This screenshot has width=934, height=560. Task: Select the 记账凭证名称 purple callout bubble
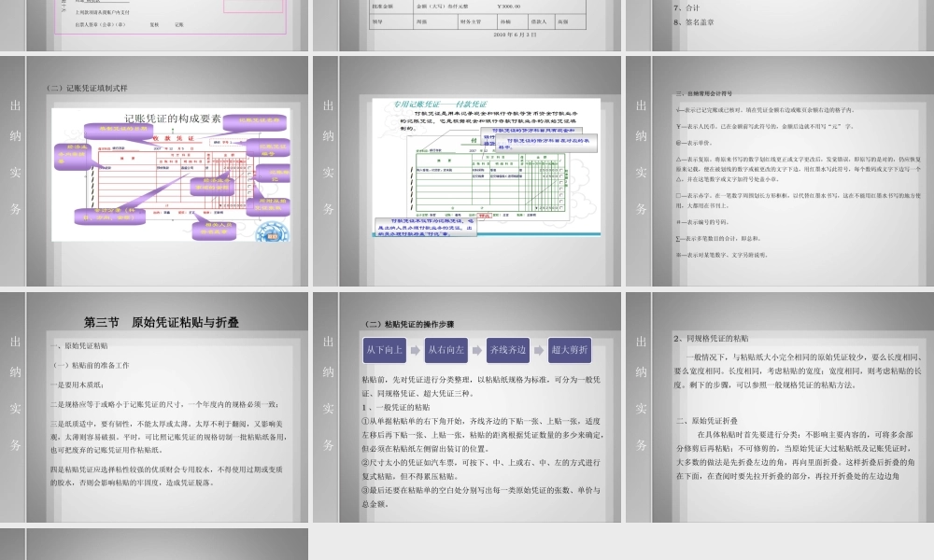(x=258, y=119)
